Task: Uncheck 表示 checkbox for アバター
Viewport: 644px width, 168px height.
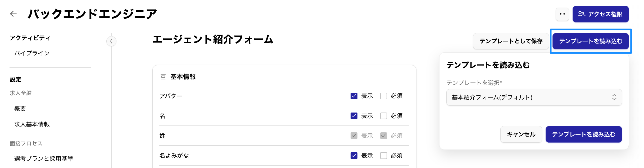Action: click(x=354, y=96)
